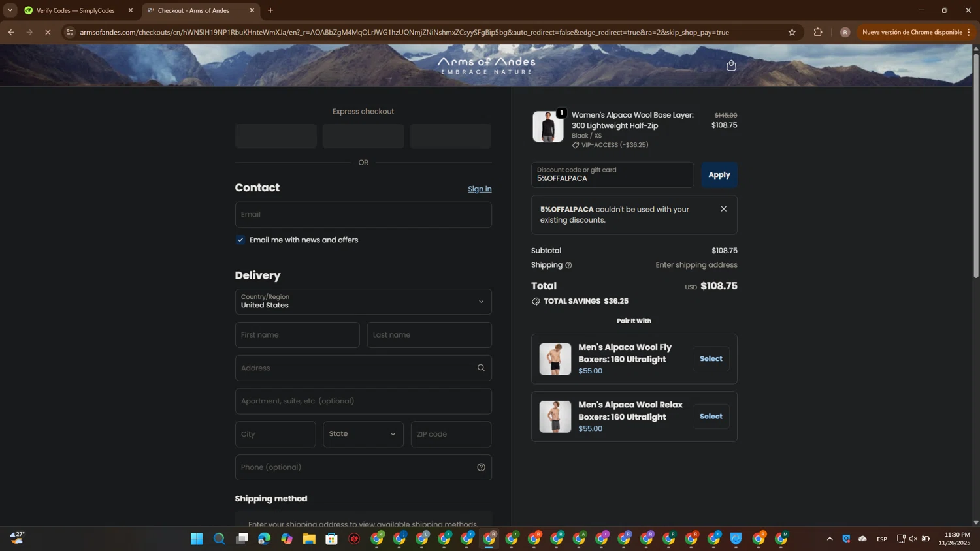Open the Windows Start menu
The width and height of the screenshot is (980, 551).
(197, 539)
